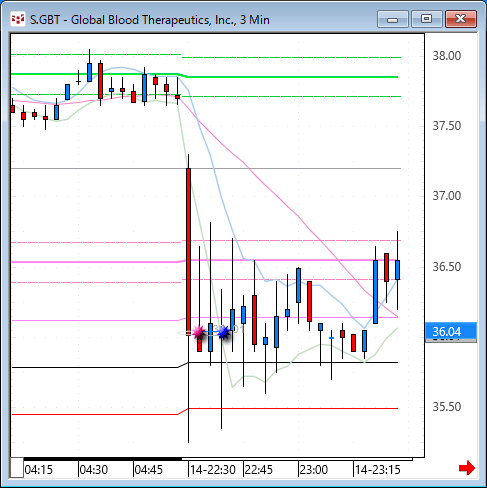The image size is (487, 488).
Task: Click the 04:30 time axis label
Action: (x=94, y=470)
